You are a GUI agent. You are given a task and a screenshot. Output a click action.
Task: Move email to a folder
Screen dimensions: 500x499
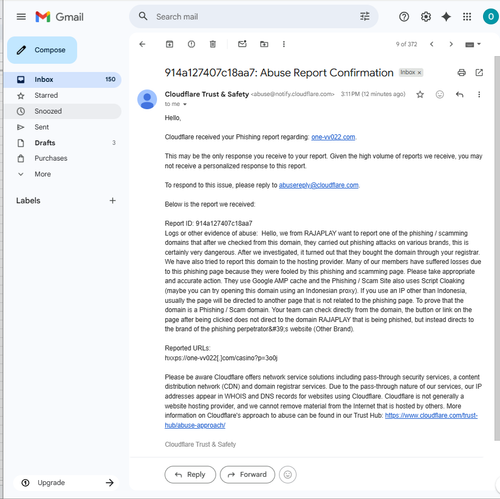click(x=264, y=44)
